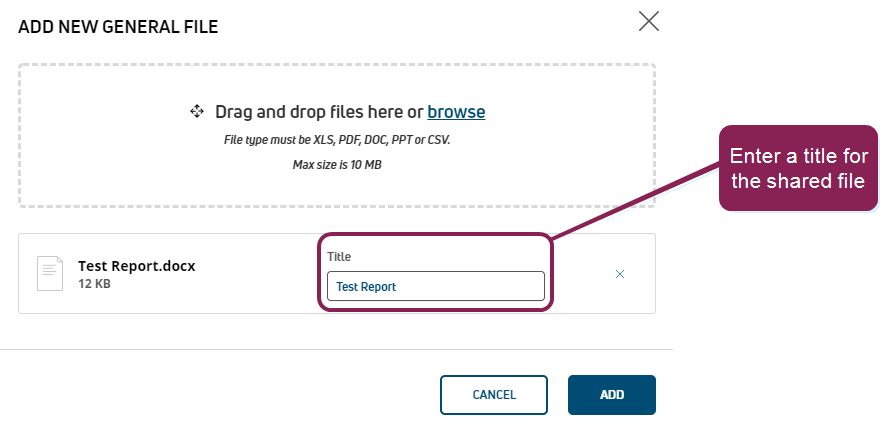Click the ADD NEW GENERAL FILE heading

point(118,27)
